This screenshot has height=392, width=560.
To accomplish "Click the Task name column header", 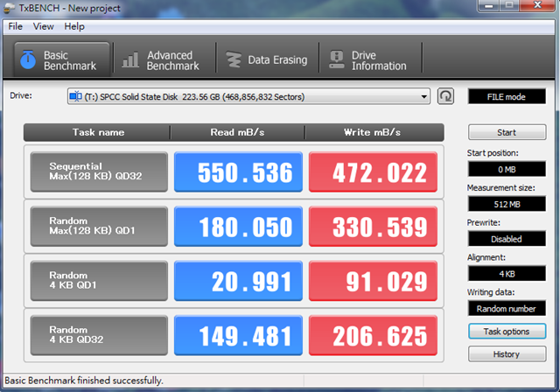I will pos(98,132).
